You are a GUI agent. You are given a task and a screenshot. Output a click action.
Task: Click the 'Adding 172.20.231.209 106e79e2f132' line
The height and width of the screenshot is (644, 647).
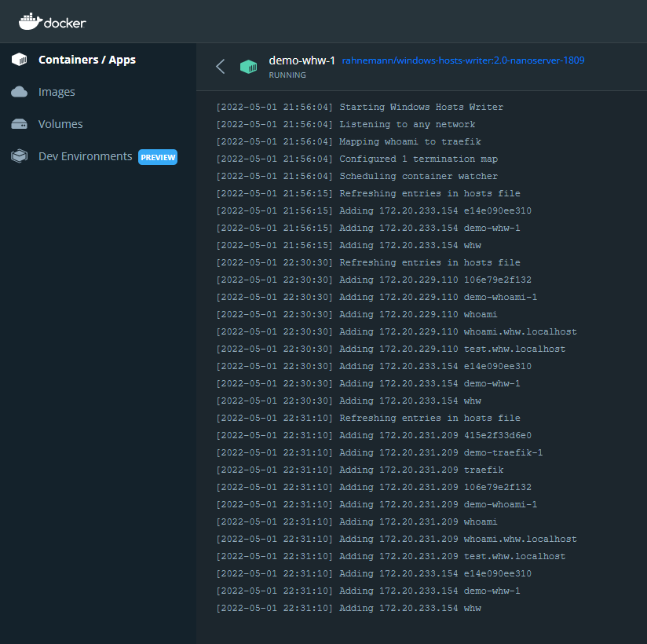(374, 488)
